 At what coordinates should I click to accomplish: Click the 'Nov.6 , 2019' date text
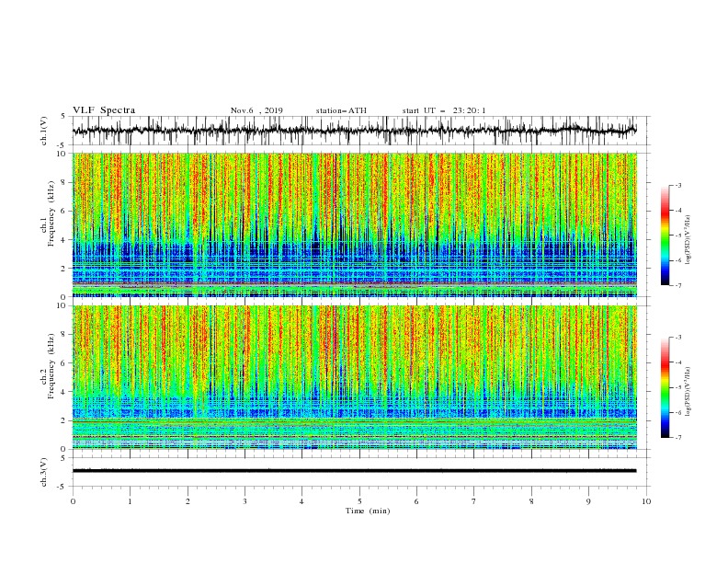coord(256,110)
